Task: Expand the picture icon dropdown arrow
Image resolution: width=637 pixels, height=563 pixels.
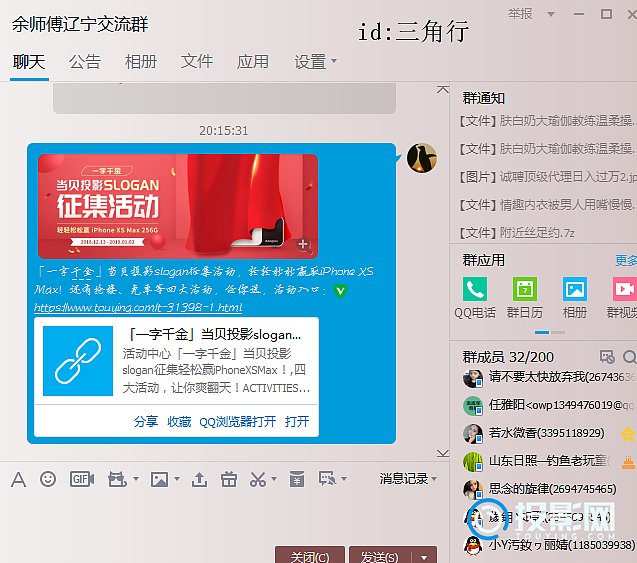Action: pyautogui.click(x=177, y=479)
